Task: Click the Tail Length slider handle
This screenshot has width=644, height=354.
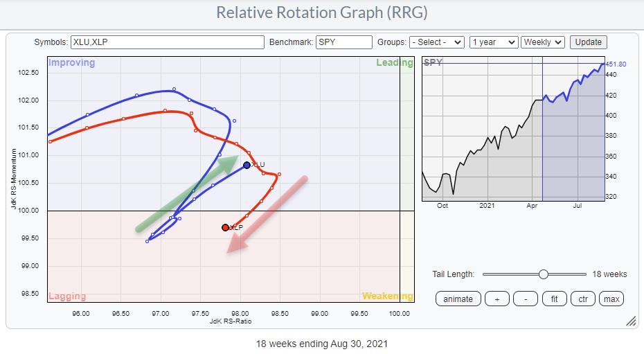Action: [544, 274]
